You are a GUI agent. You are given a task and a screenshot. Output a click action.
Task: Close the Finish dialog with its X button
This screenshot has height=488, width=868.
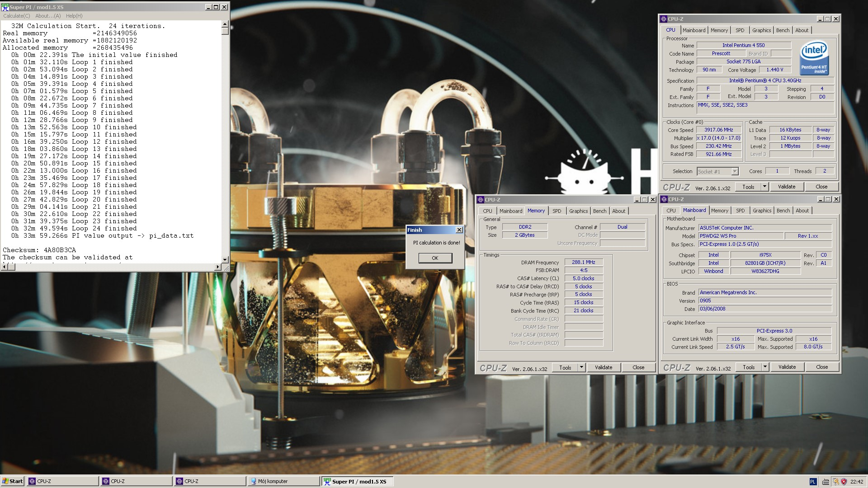click(x=459, y=230)
